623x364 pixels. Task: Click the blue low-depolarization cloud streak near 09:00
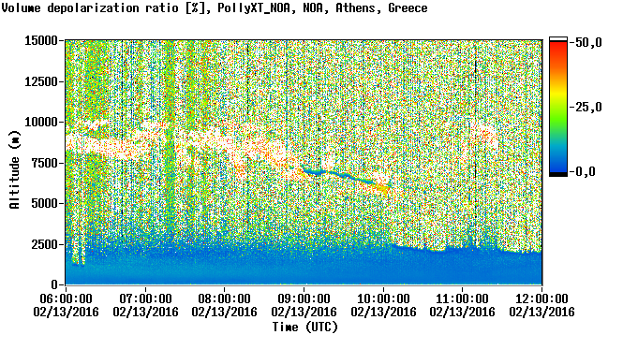pos(340,176)
